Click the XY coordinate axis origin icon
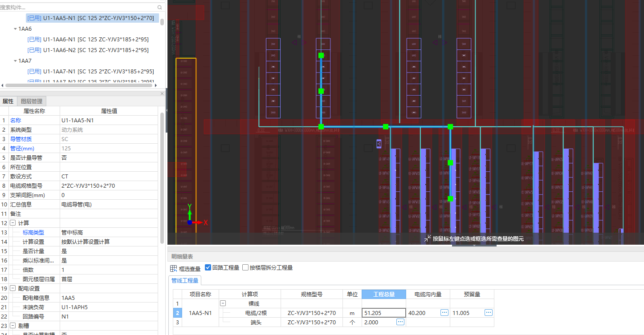644x335 pixels. pos(190,222)
